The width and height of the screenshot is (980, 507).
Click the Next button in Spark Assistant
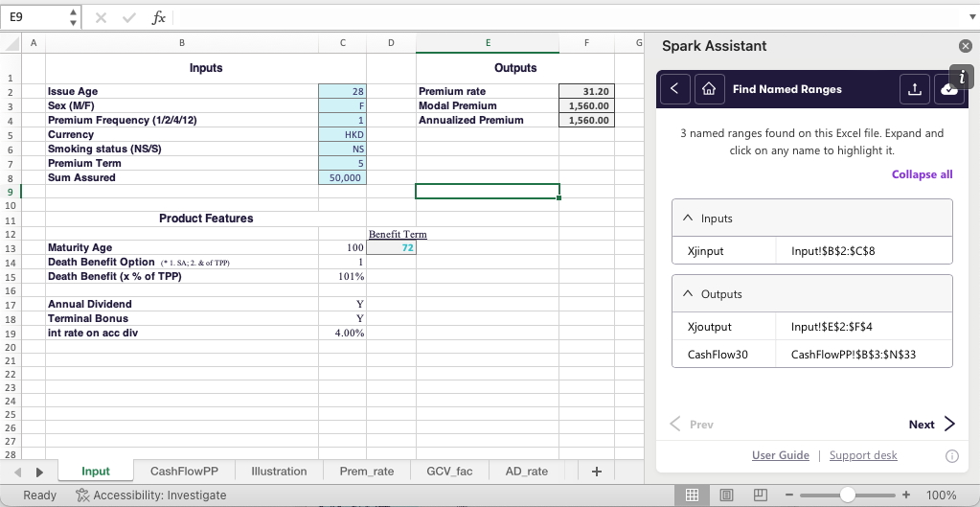coord(932,425)
